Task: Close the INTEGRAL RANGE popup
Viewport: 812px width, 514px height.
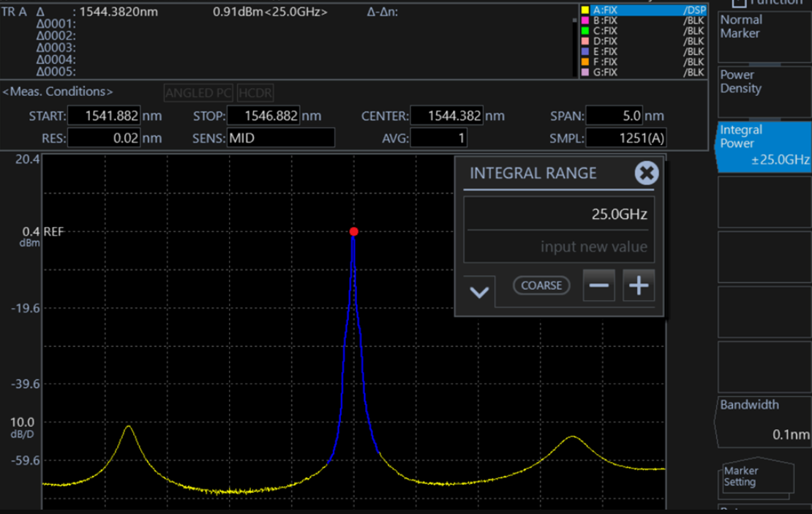Action: (x=646, y=174)
